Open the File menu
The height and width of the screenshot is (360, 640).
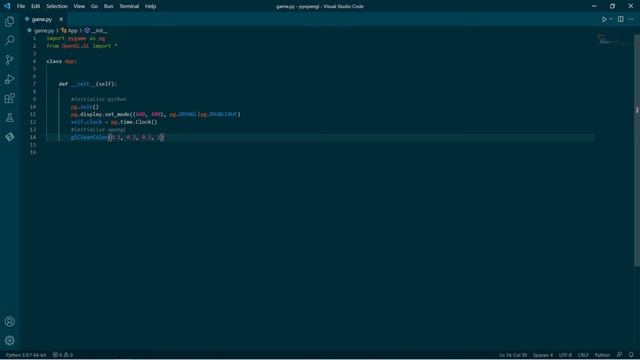(21, 6)
